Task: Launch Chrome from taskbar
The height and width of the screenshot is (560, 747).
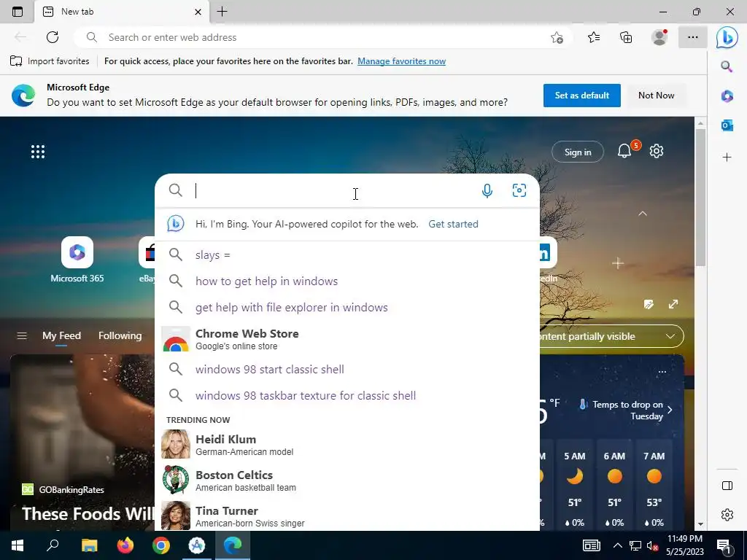Action: (x=161, y=545)
